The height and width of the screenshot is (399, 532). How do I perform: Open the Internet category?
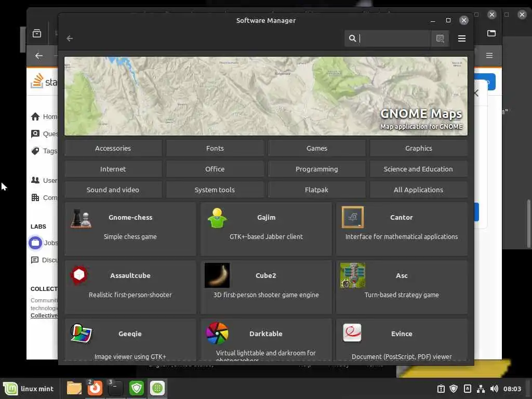click(113, 169)
